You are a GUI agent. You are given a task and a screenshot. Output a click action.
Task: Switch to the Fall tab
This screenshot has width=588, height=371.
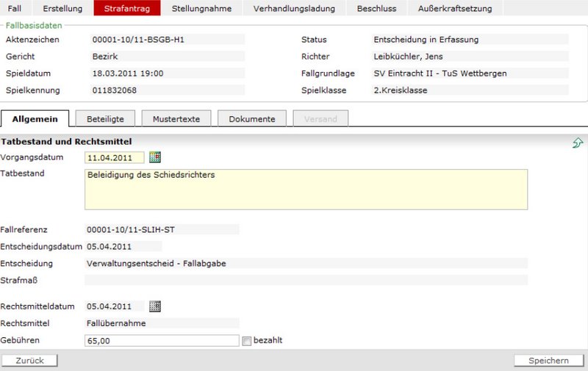point(15,8)
